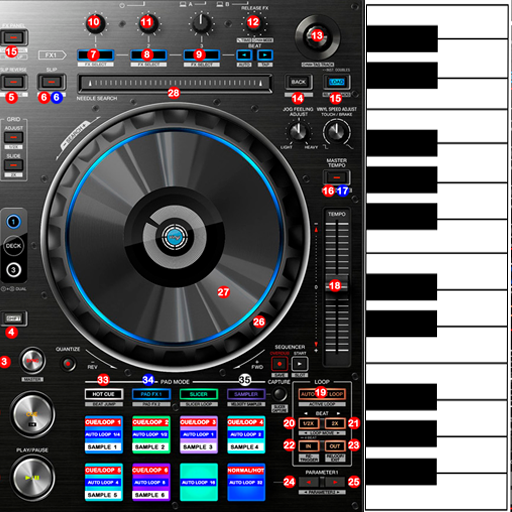This screenshot has height=512, width=512.
Task: Click the PLAY/PAUSE button
Action: pyautogui.click(x=32, y=478)
